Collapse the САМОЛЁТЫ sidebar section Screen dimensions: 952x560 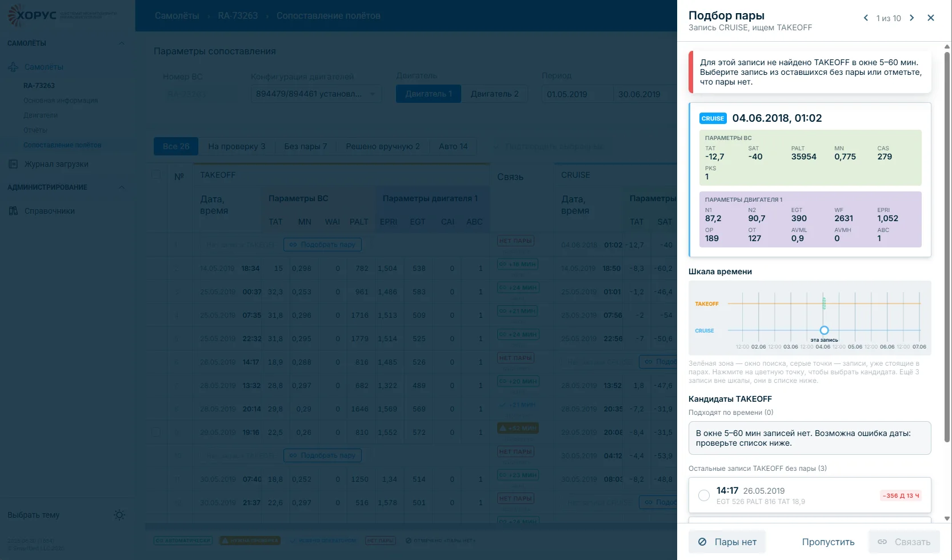coord(121,43)
